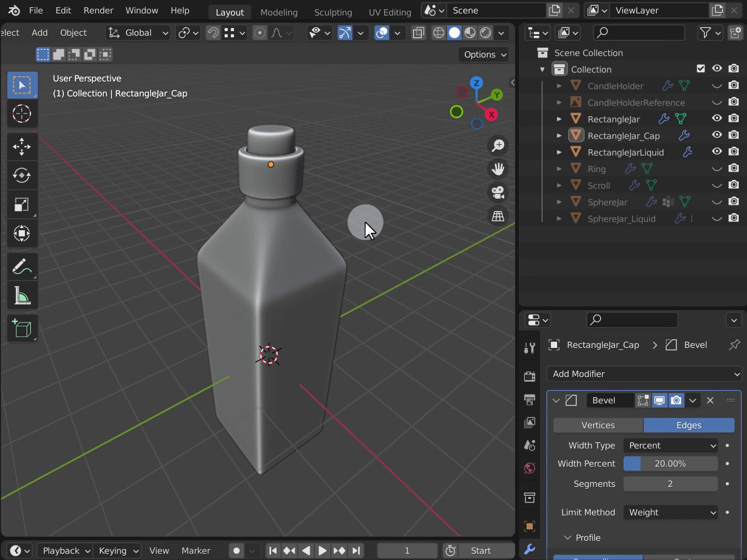
Task: Choose the Measure tool
Action: point(22,297)
